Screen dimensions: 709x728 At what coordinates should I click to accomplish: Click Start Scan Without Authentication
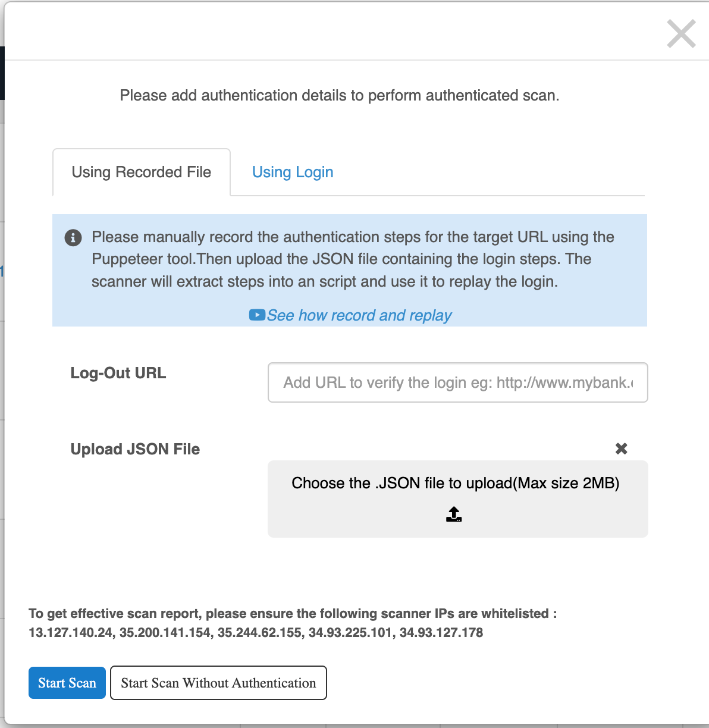(218, 683)
